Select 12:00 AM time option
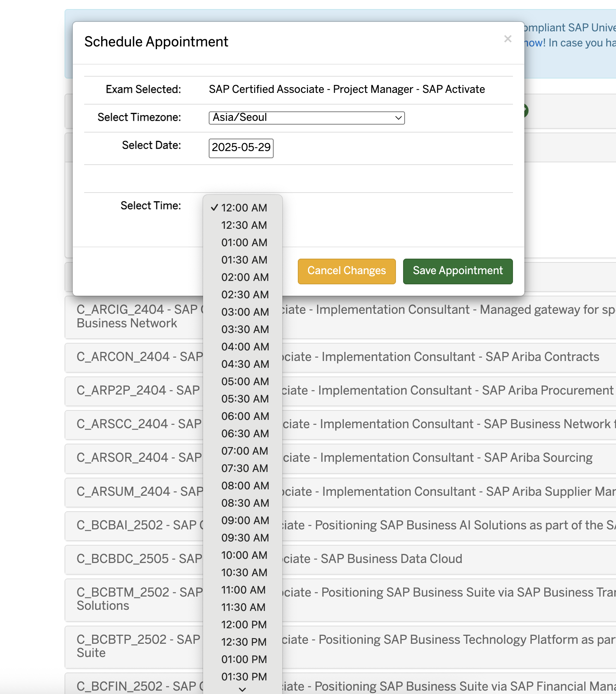616x694 pixels. tap(243, 208)
